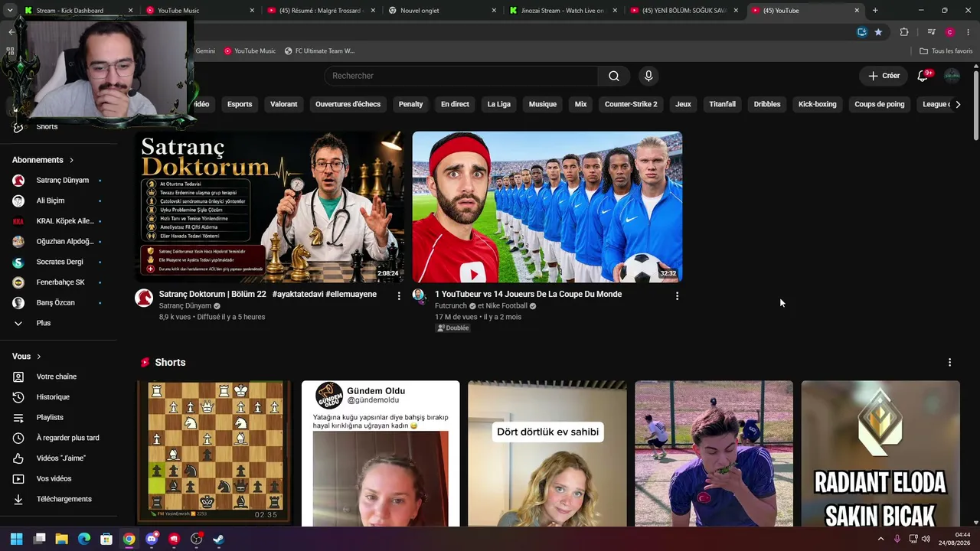Click the Créer button
980x551 pixels.
(x=884, y=76)
